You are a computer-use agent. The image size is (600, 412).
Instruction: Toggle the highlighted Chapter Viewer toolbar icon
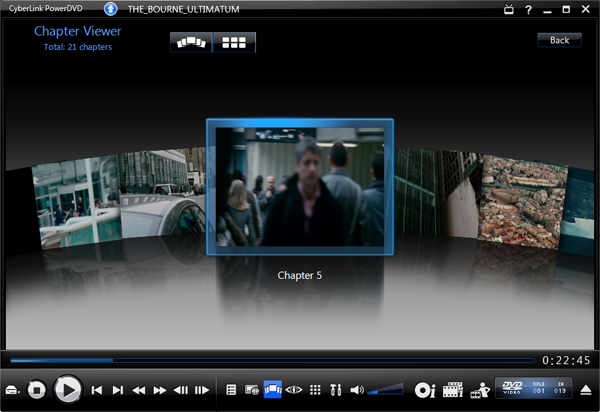[x=273, y=389]
